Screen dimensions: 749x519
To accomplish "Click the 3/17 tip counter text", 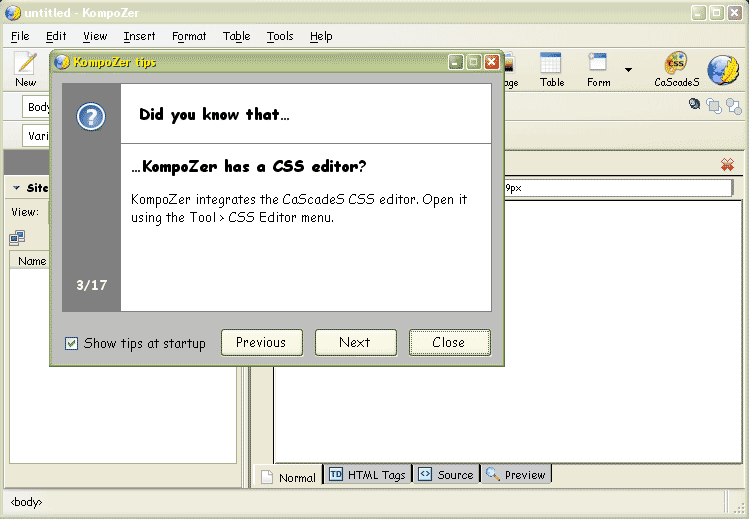I will [91, 286].
